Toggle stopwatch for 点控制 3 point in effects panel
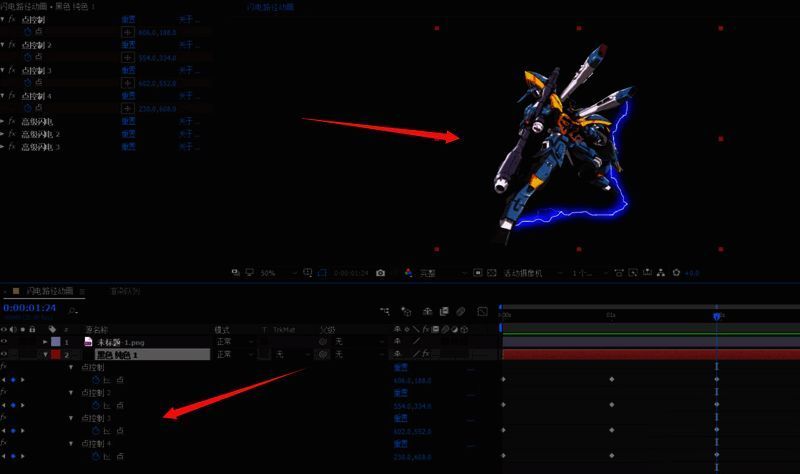Image resolution: width=800 pixels, height=474 pixels. pyautogui.click(x=28, y=83)
